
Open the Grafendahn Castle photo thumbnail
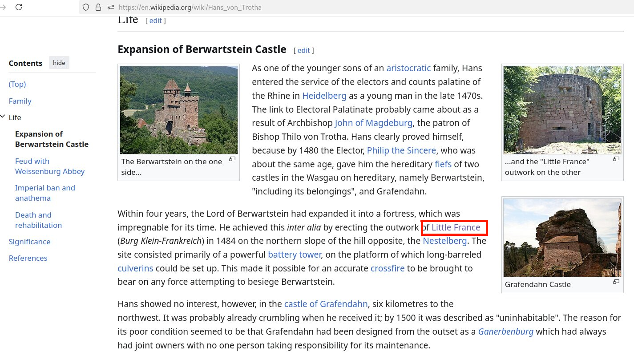(562, 238)
